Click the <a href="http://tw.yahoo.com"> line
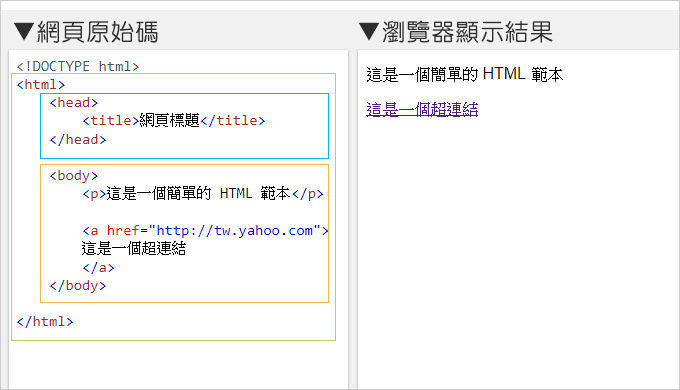The width and height of the screenshot is (680, 390). pos(205,230)
